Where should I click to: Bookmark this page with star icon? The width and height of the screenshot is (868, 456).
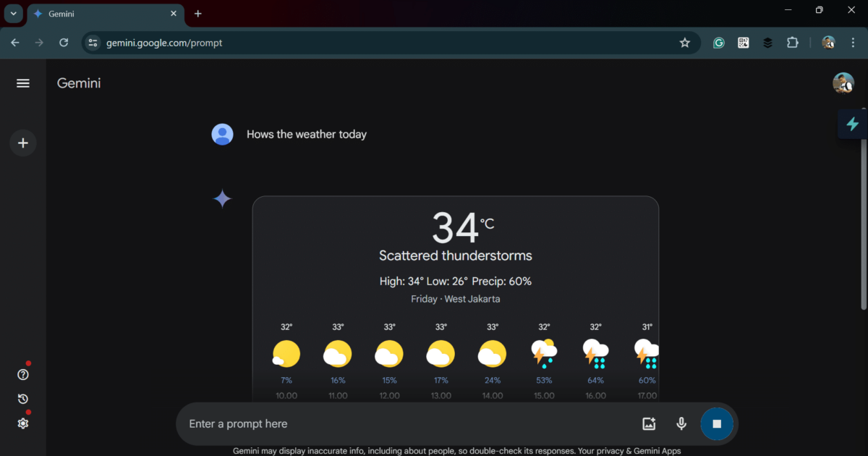click(x=684, y=43)
